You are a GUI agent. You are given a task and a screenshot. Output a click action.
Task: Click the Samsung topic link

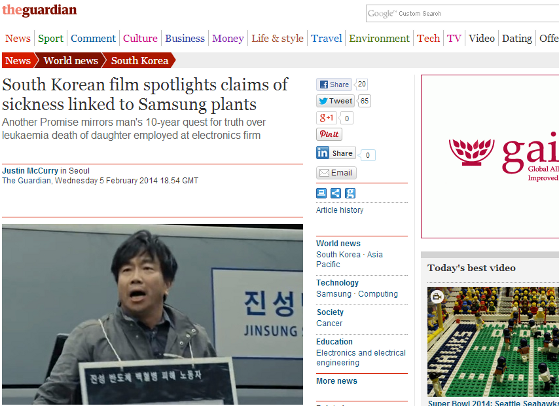pos(334,294)
